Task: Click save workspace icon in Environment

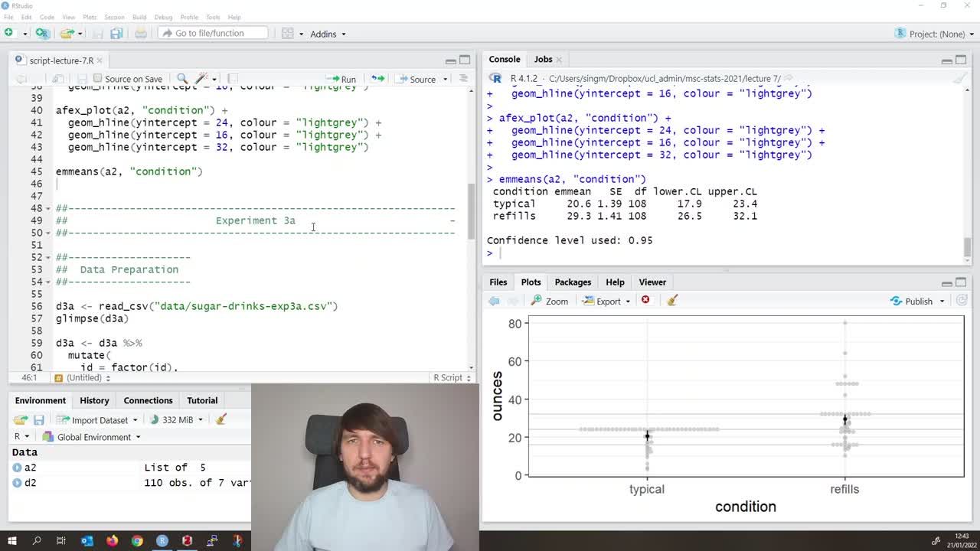Action: click(x=38, y=419)
